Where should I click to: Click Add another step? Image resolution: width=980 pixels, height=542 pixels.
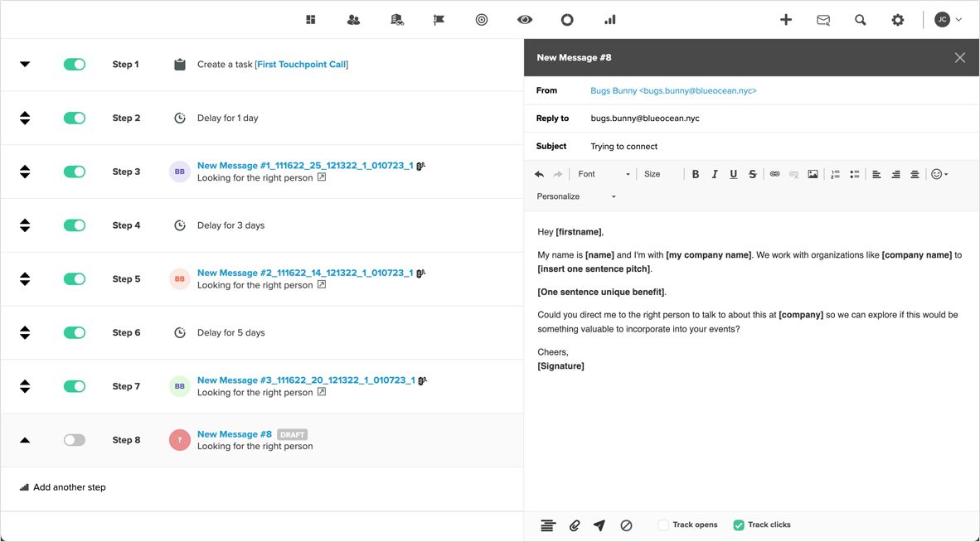click(62, 487)
